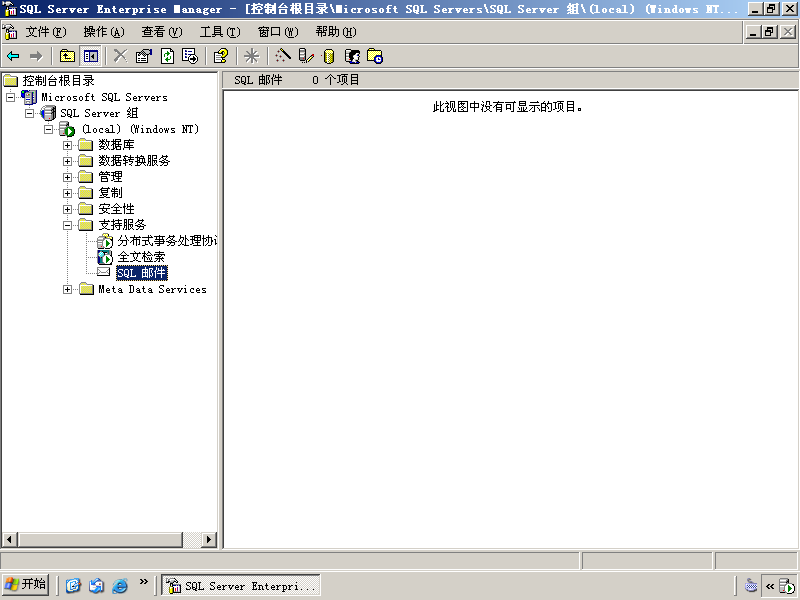Go up one level using folder icon
This screenshot has width=800, height=600.
(67, 56)
